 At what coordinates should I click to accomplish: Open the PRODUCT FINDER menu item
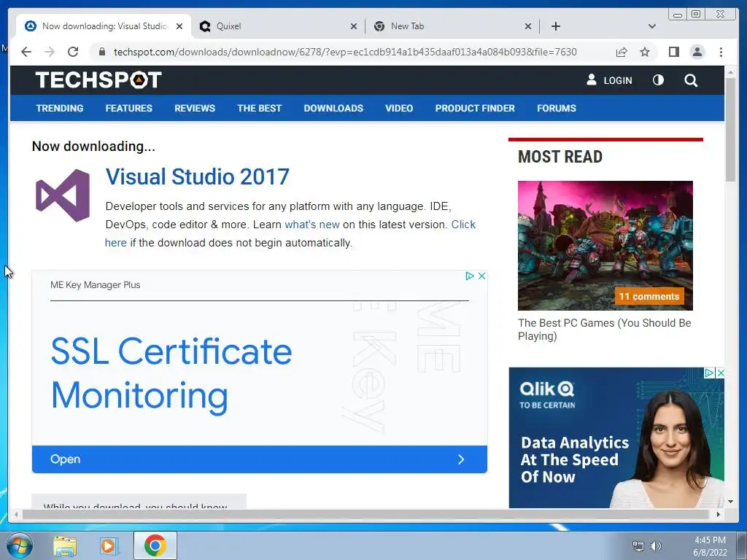point(475,108)
